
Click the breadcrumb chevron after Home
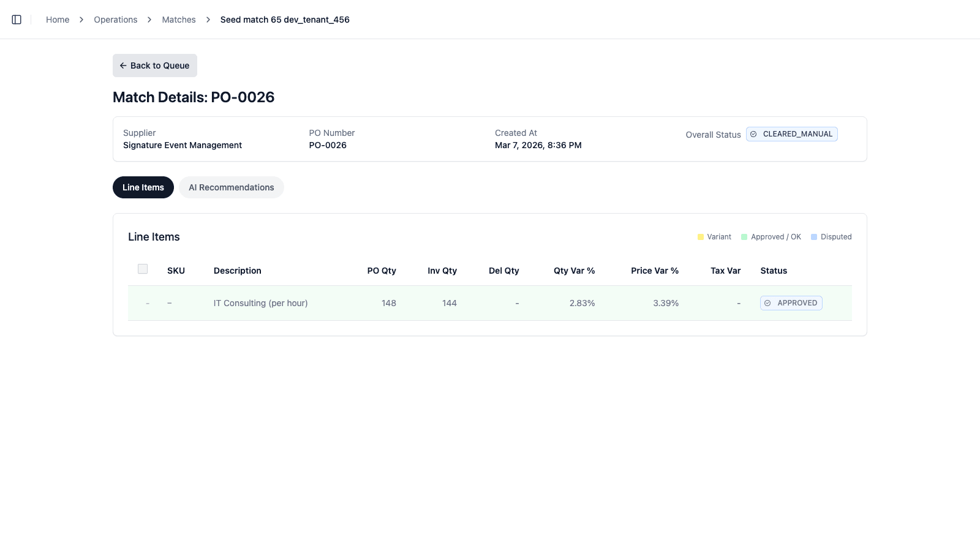click(x=81, y=19)
